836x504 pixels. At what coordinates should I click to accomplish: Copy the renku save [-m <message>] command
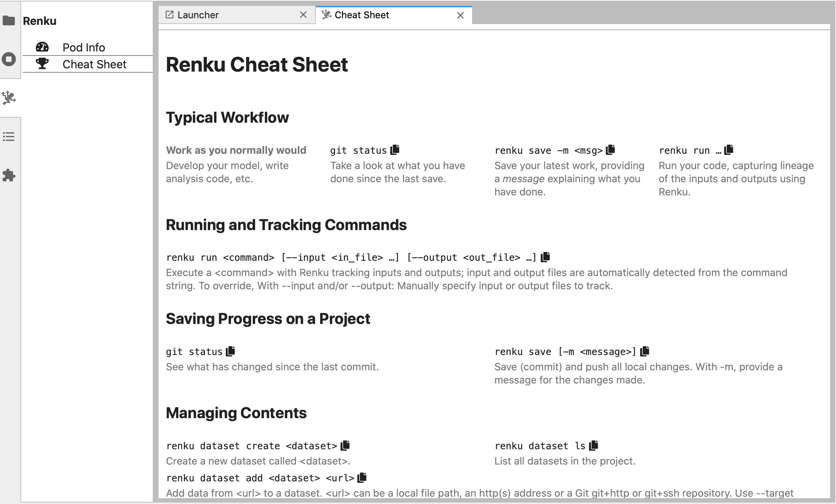[x=645, y=351]
